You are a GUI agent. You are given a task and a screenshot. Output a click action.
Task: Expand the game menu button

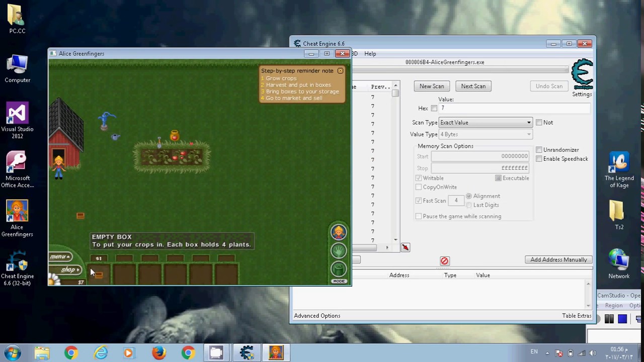click(61, 256)
